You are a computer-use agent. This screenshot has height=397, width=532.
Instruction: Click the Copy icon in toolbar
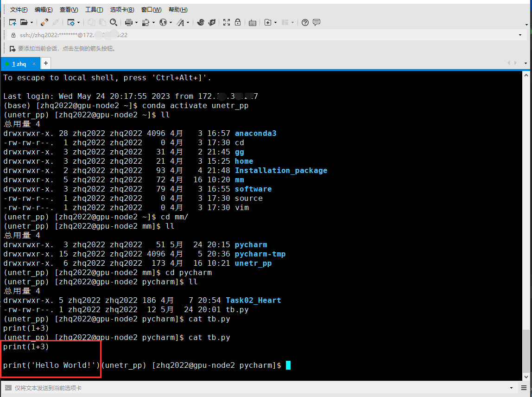(91, 22)
